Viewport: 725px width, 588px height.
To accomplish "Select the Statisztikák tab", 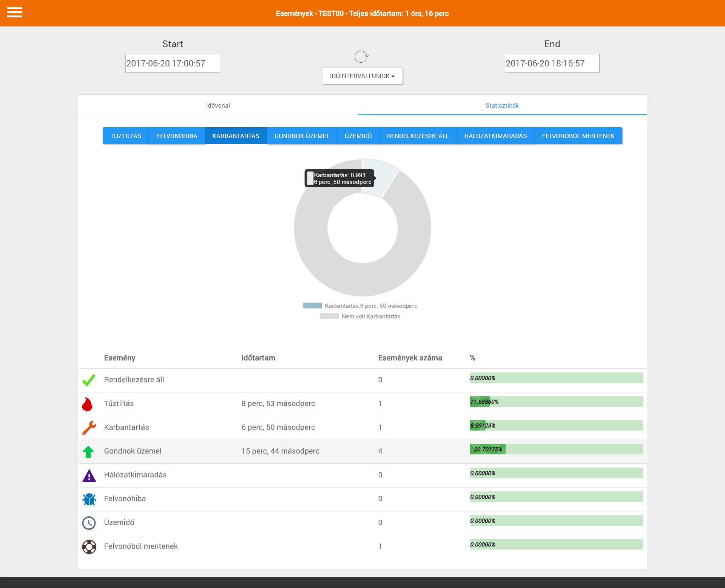I will tap(502, 105).
